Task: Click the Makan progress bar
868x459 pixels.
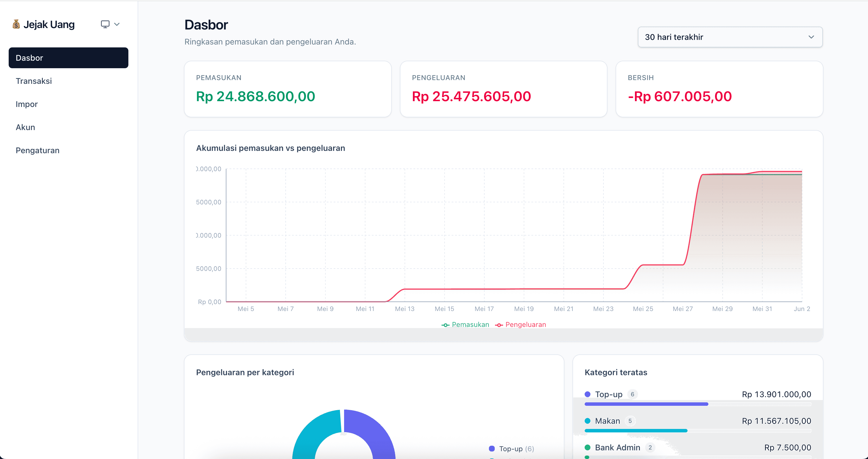Action: tap(698, 431)
